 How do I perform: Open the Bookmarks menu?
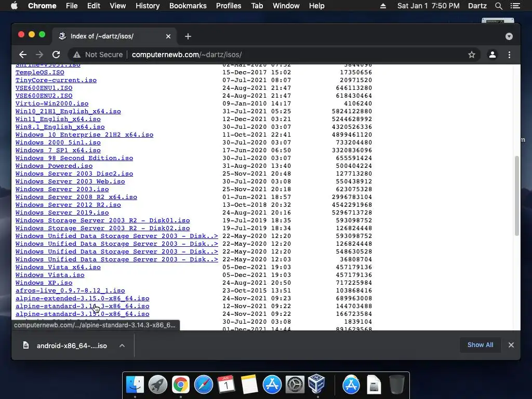click(188, 6)
